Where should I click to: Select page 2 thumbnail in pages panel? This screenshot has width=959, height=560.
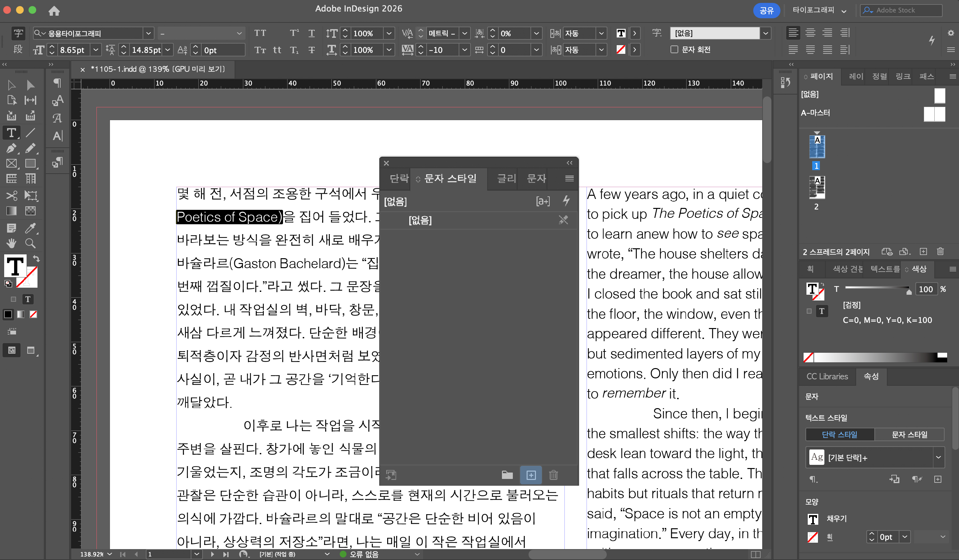pyautogui.click(x=817, y=187)
